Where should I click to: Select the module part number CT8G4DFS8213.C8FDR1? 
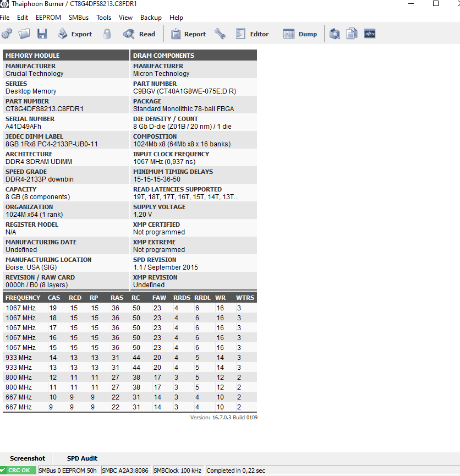45,108
